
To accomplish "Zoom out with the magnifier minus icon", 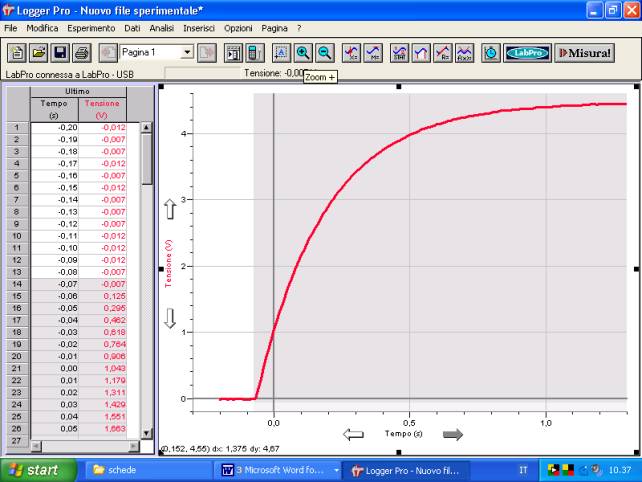I will [324, 52].
